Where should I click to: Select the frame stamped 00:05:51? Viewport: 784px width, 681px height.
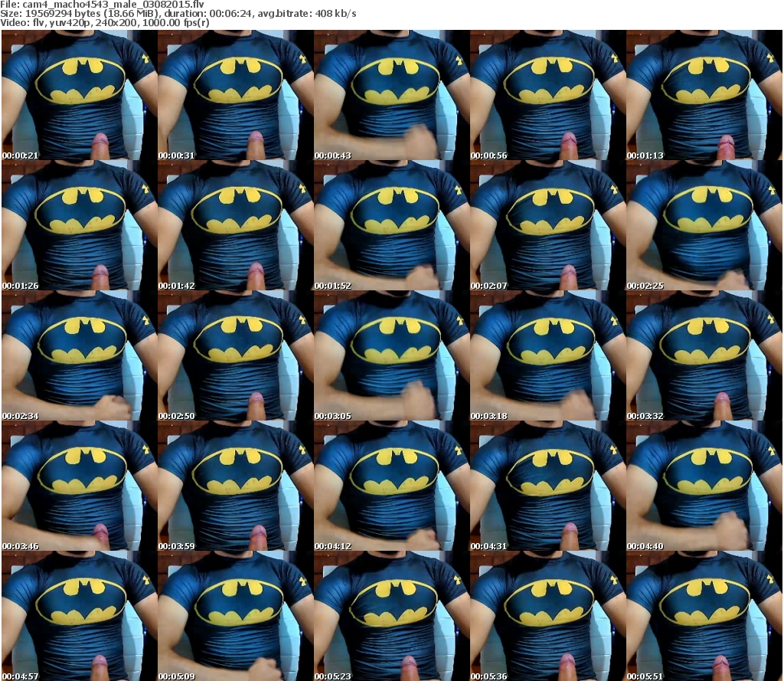point(704,615)
